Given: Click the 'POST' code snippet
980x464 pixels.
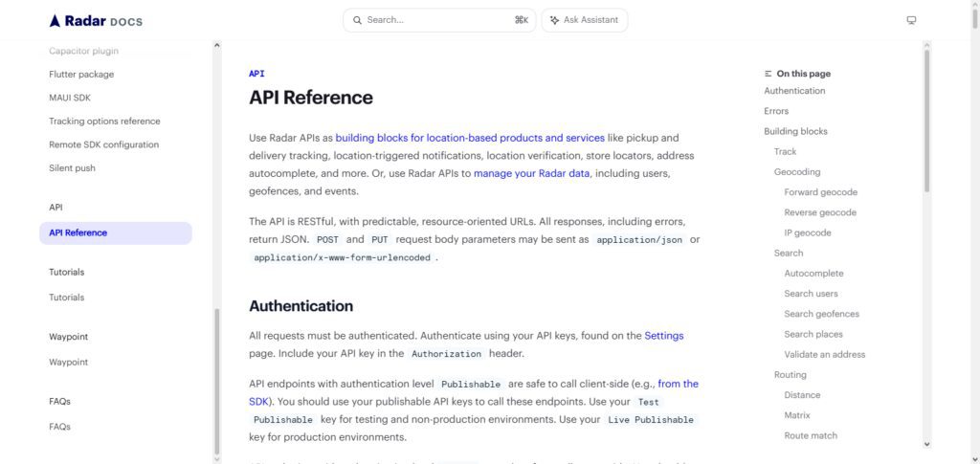Looking at the screenshot, I should click(x=327, y=240).
